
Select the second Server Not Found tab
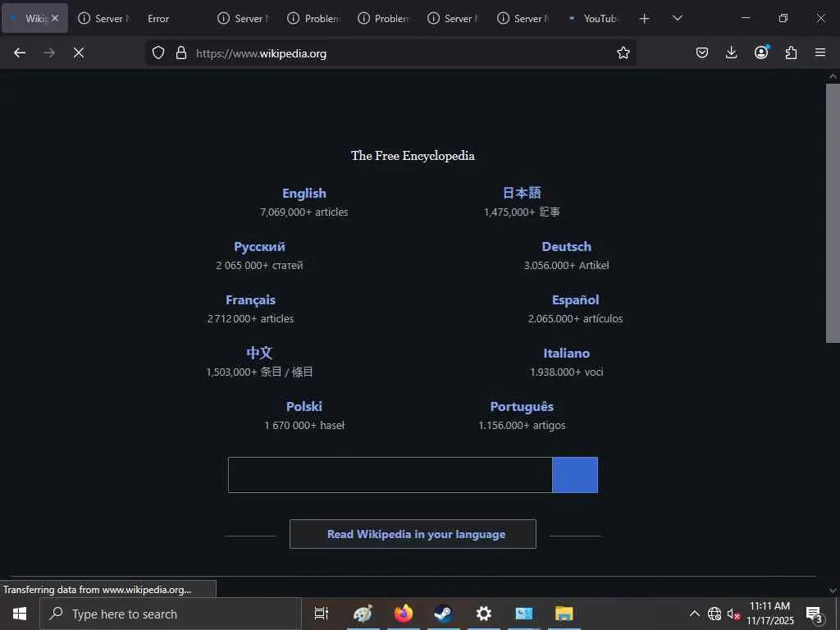point(244,18)
